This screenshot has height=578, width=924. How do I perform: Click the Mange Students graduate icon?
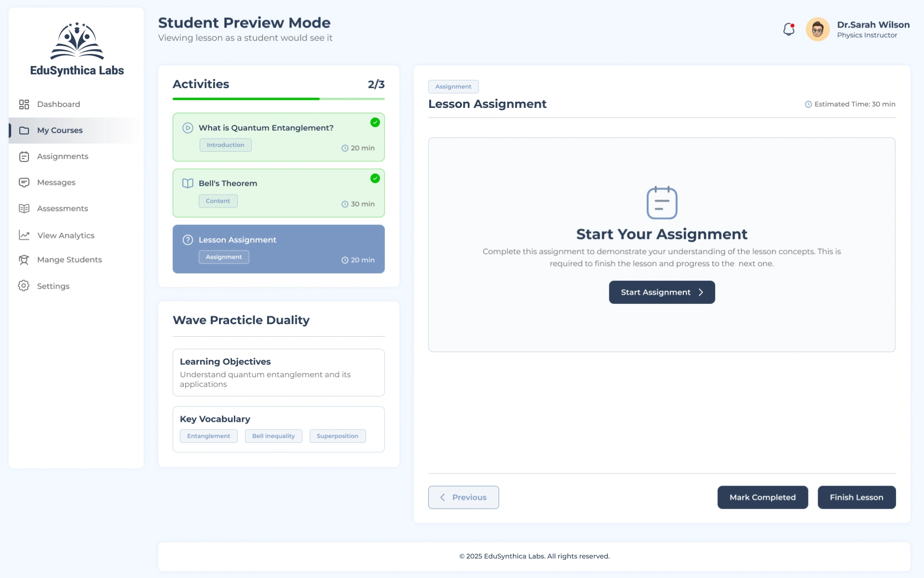click(x=24, y=260)
